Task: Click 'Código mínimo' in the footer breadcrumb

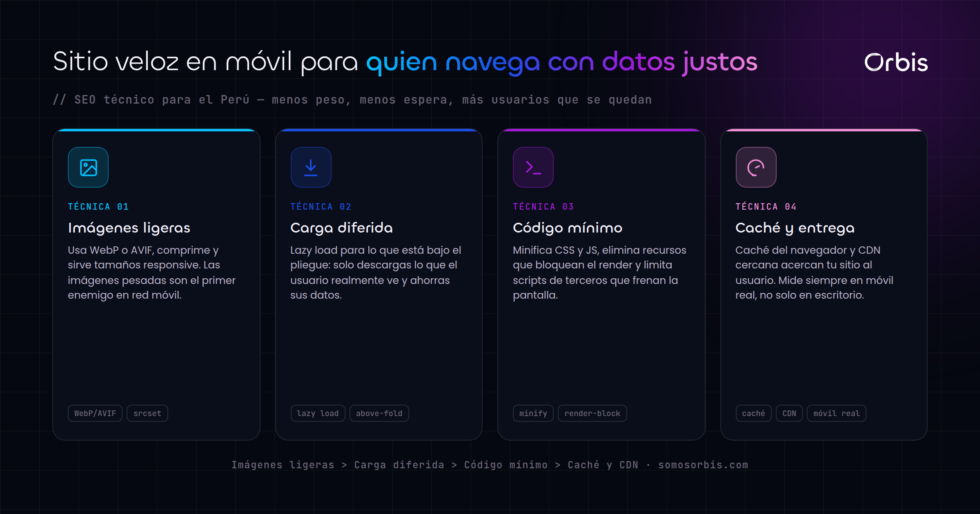Action: click(x=506, y=465)
